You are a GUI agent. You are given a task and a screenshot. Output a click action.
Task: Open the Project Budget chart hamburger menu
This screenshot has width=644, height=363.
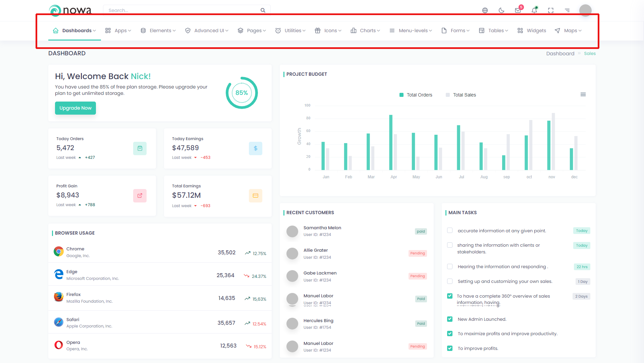pos(583,95)
